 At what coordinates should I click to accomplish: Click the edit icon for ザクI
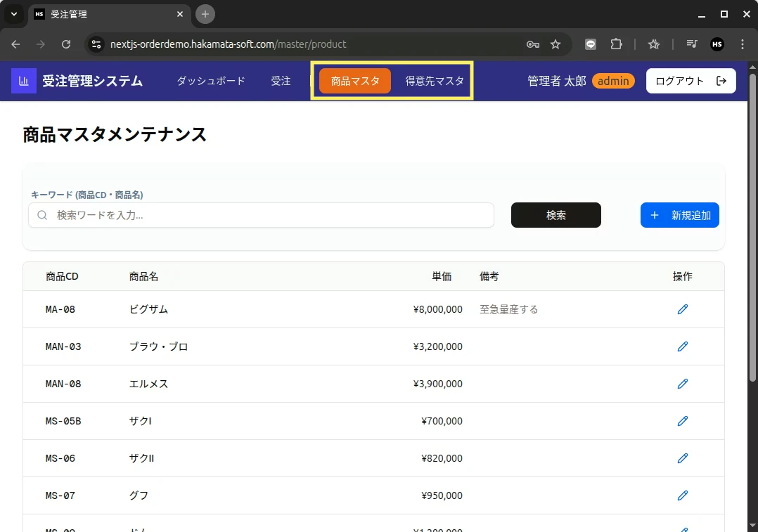682,421
